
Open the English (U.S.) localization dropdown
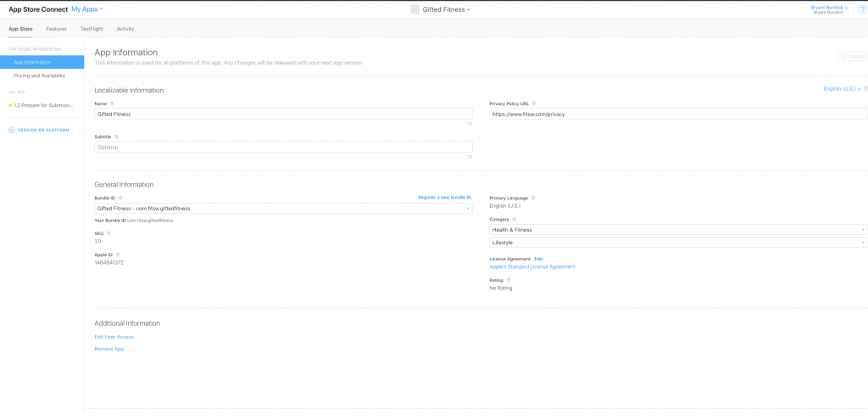tap(842, 89)
